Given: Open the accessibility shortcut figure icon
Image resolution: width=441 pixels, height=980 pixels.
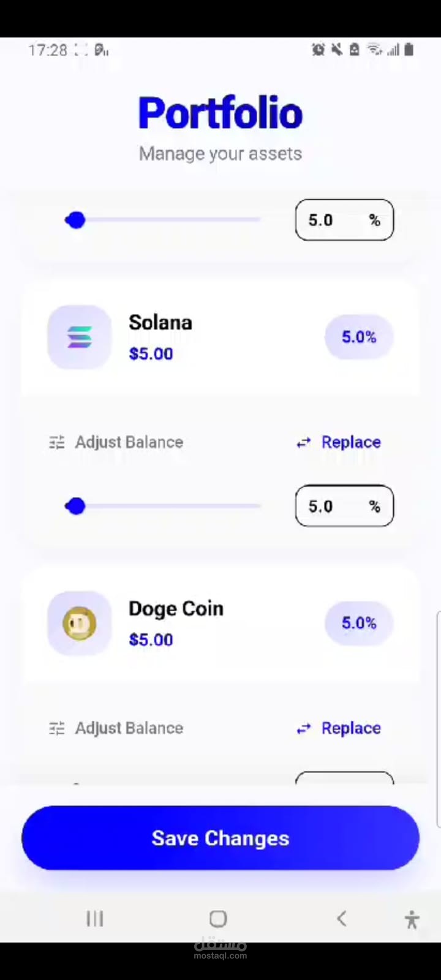Looking at the screenshot, I should point(412,919).
